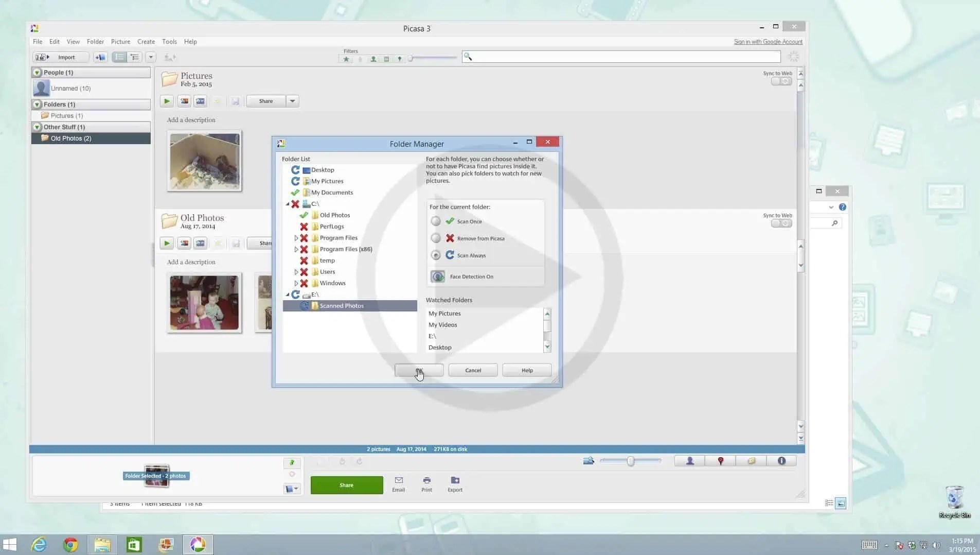Collapse the Folders collection in sidebar

[x=37, y=105]
